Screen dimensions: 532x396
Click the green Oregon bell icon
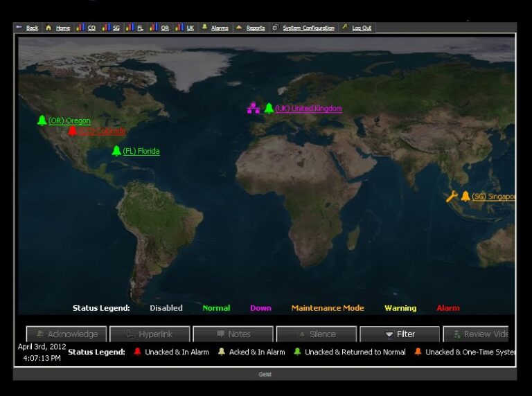tap(42, 120)
